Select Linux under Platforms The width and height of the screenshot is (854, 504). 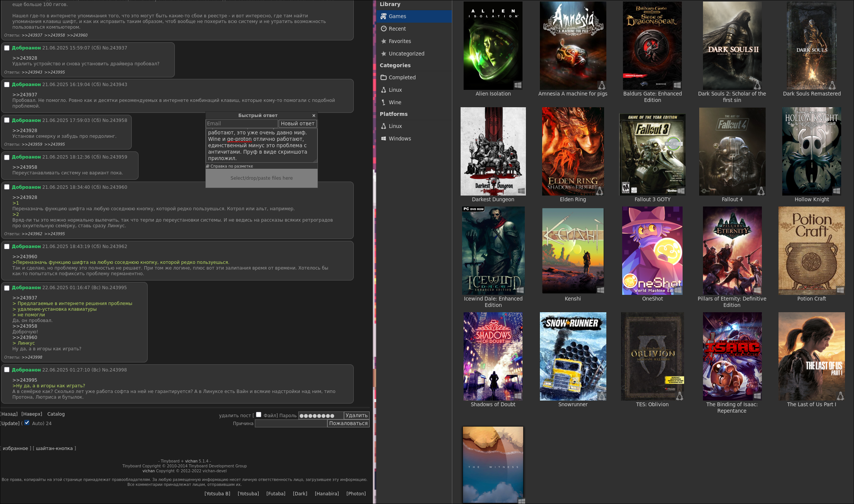click(x=414, y=126)
